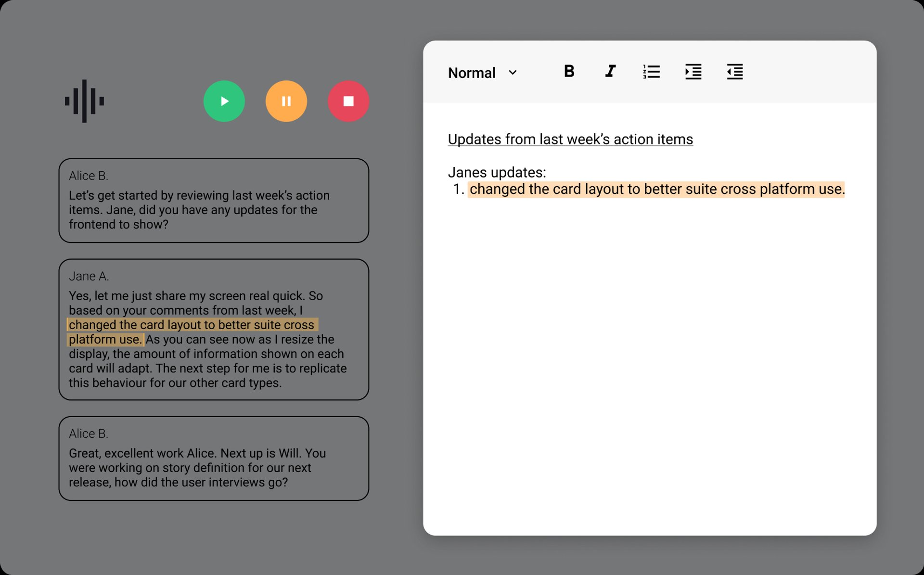Click the Jane A. speaker name
The height and width of the screenshot is (575, 924).
89,276
